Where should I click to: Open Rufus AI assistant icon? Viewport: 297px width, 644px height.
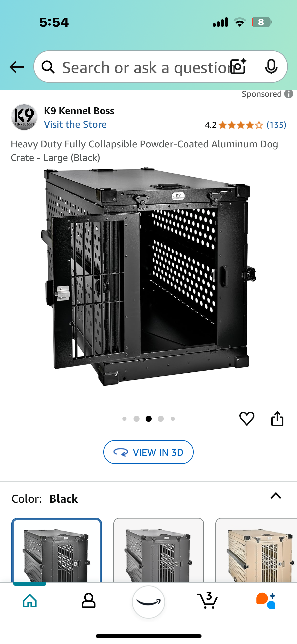point(266,601)
